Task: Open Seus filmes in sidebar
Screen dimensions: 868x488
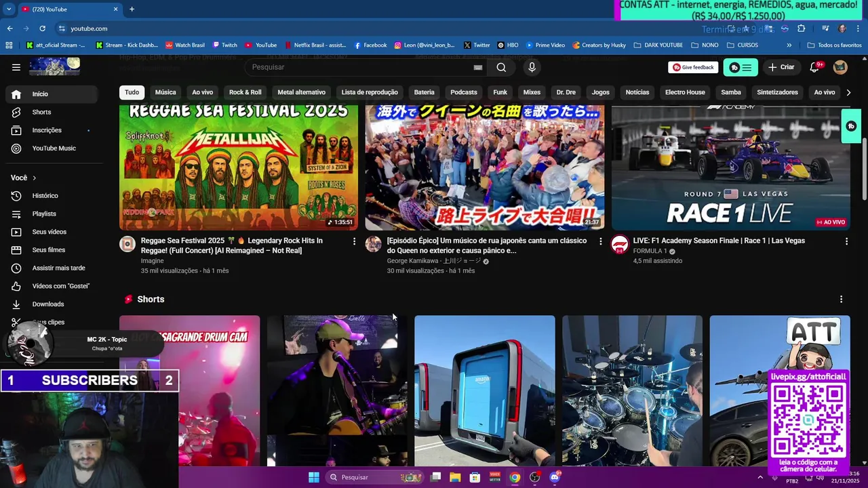Action: (50, 250)
